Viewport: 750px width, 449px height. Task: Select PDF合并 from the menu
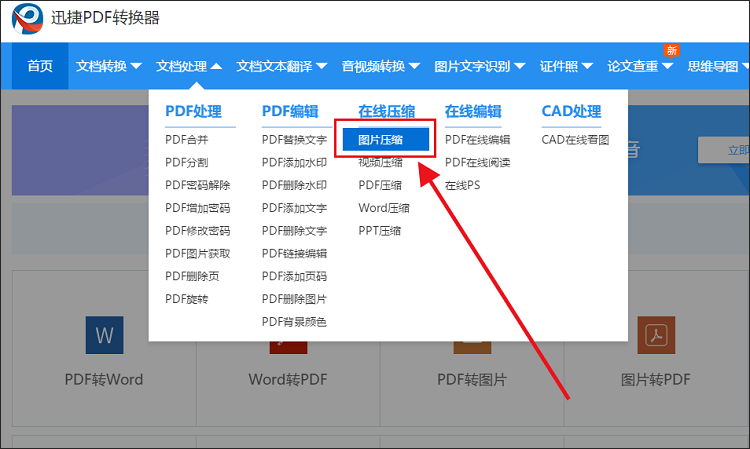pos(187,140)
